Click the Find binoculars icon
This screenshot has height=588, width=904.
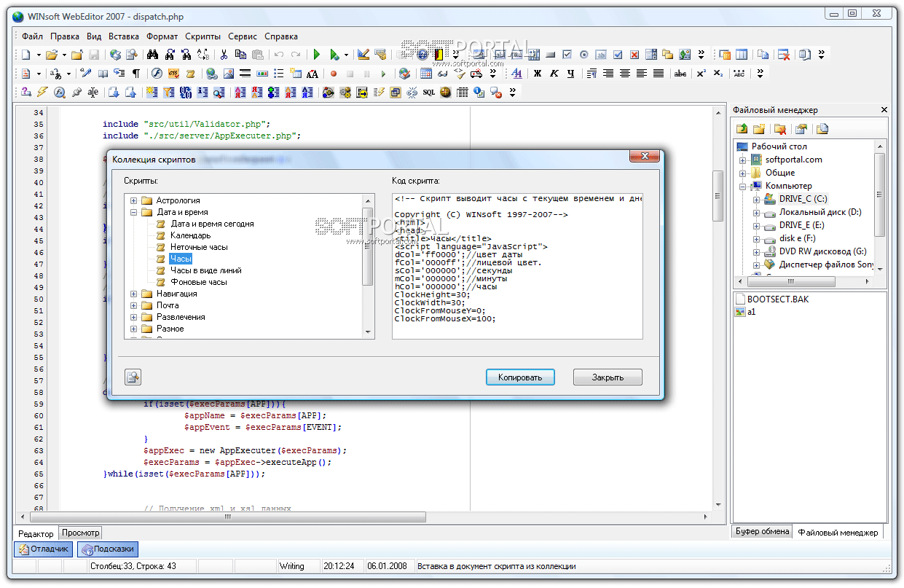[153, 55]
